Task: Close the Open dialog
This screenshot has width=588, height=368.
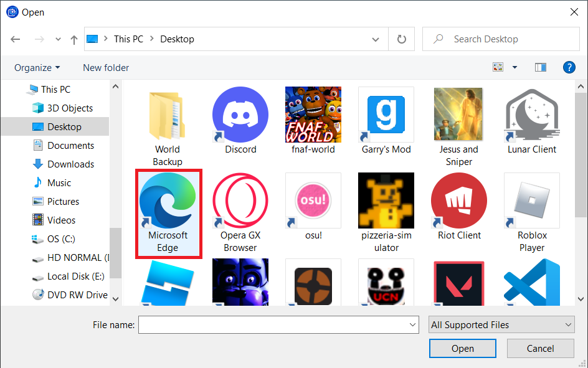Action: [574, 12]
